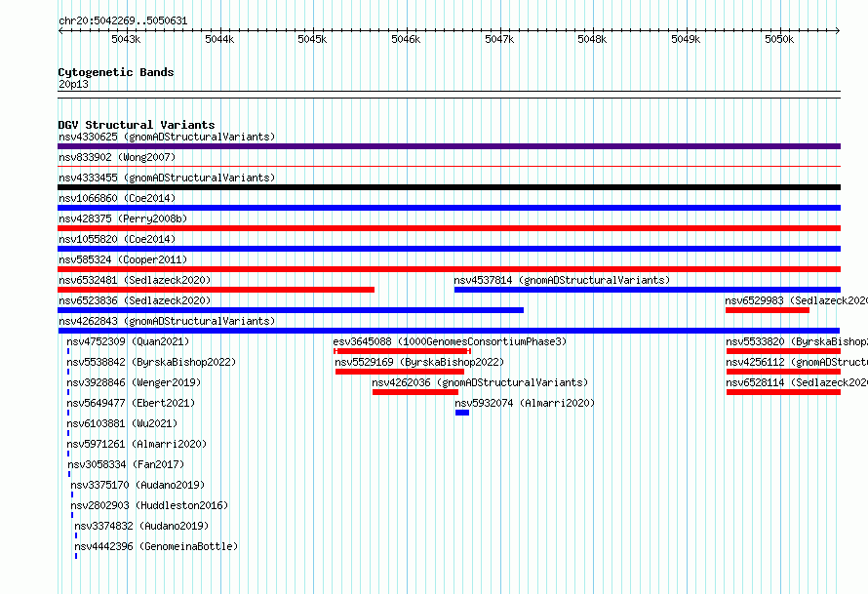Click the nsv4333455 gnomAD variant label

point(167,178)
